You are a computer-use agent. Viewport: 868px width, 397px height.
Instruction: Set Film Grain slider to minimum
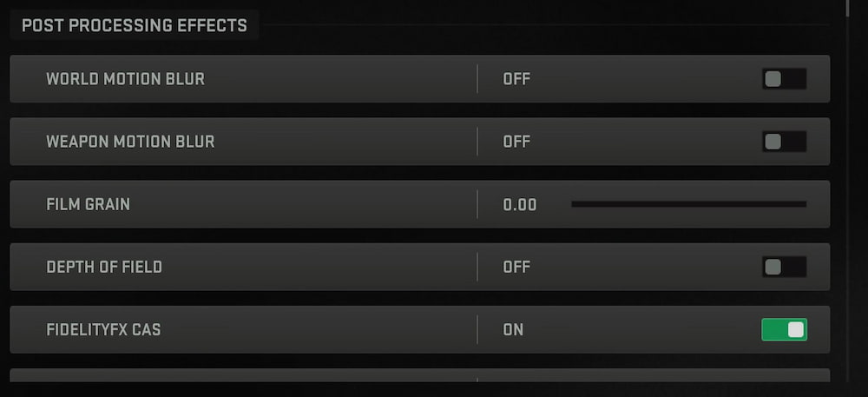click(x=573, y=204)
